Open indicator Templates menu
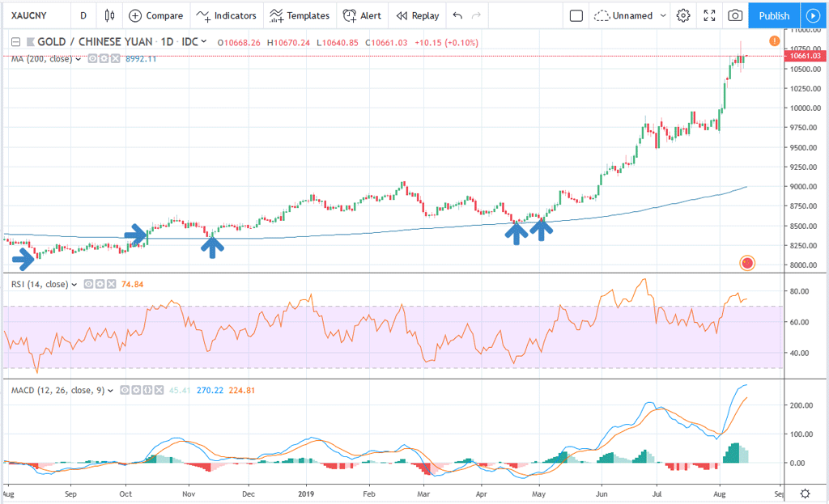This screenshot has height=504, width=829. 300,15
